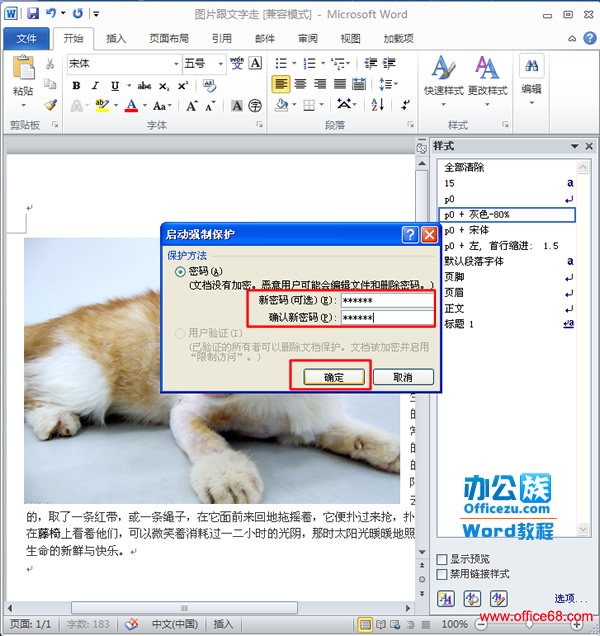Switch to the 页面布局 tab
This screenshot has height=636, width=600.
pyautogui.click(x=169, y=39)
